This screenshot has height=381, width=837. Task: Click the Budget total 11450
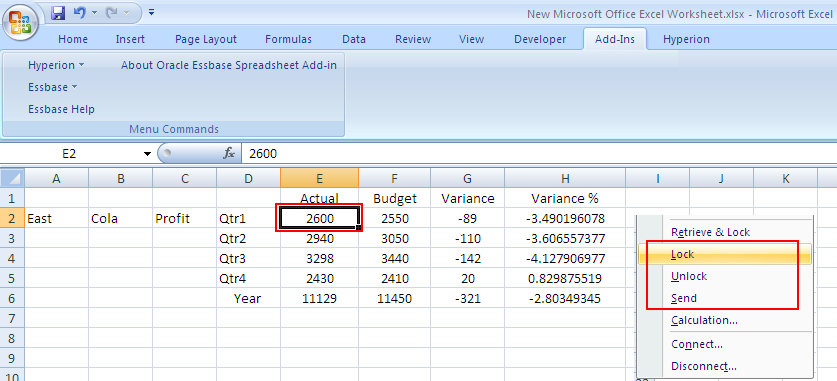(394, 298)
